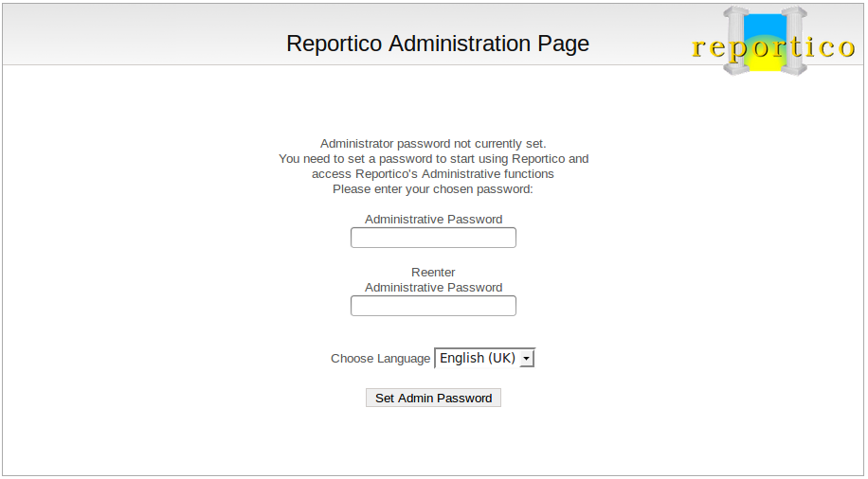This screenshot has width=868, height=479.
Task: Focus the Reenter Administrative Password field
Action: click(x=433, y=306)
